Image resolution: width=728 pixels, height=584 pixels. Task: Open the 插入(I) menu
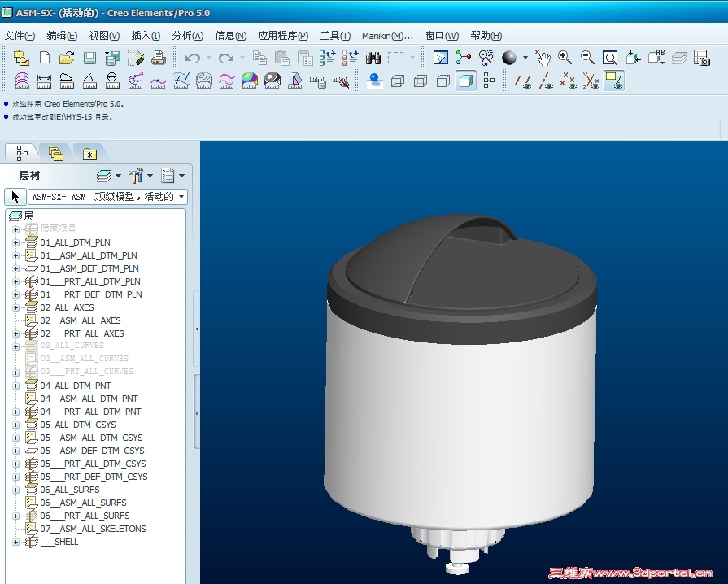[146, 36]
